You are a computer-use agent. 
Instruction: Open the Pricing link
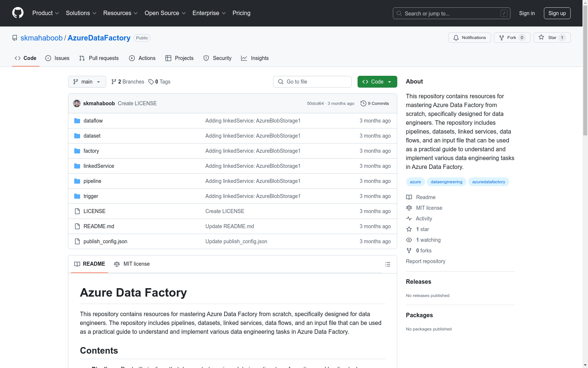point(241,13)
